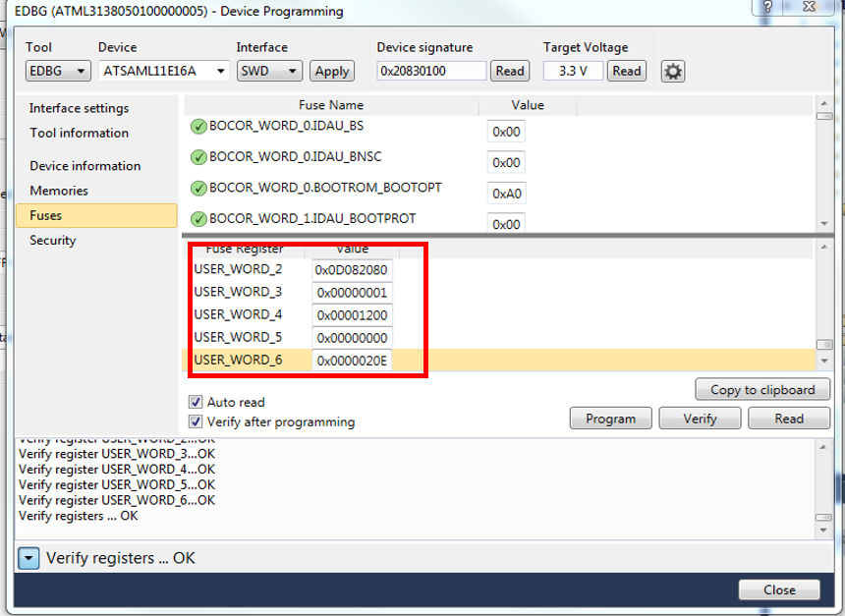Select Device information in sidebar
This screenshot has width=845, height=616.
coord(85,166)
